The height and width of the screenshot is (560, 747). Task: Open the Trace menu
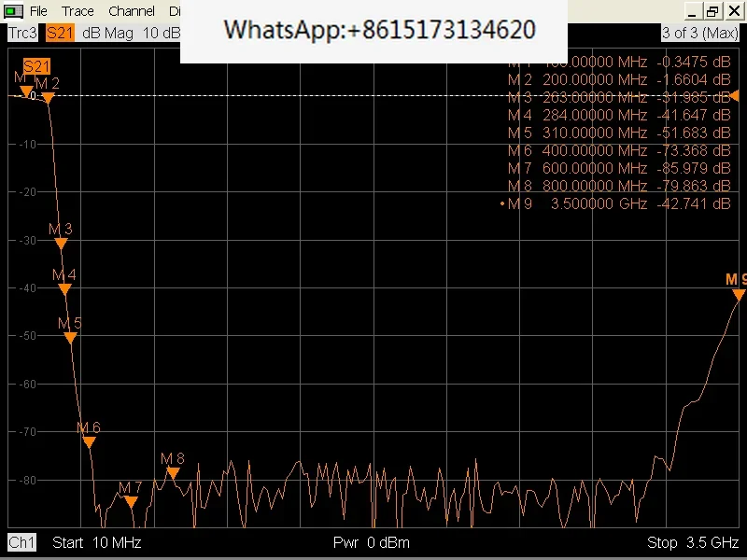point(78,11)
